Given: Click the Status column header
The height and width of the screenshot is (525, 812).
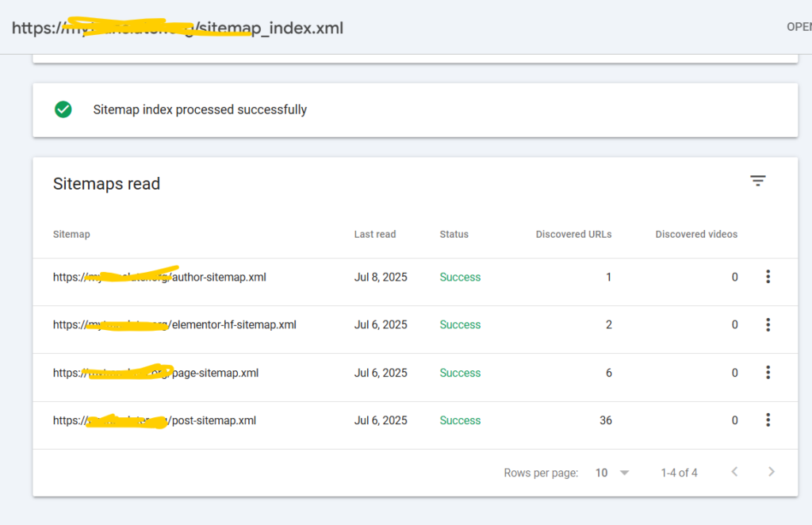Looking at the screenshot, I should click(454, 234).
